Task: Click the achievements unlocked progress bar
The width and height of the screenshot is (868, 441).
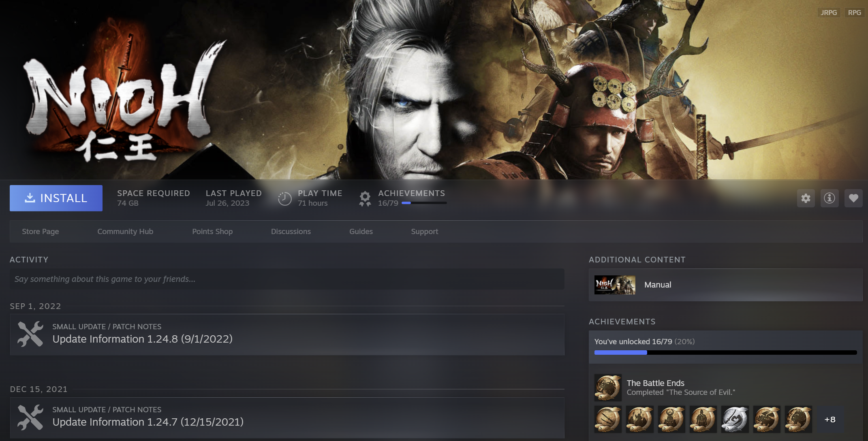Action: 725,353
